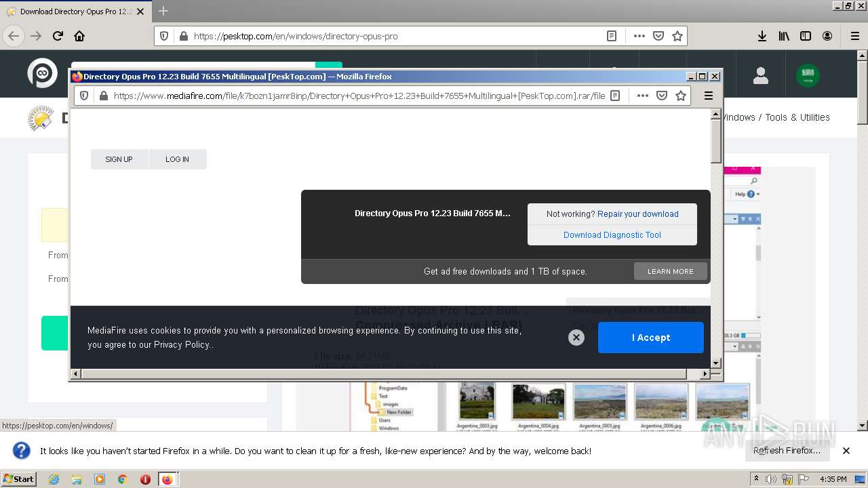Reload the pesktop page
The image size is (868, 488).
coord(58,36)
